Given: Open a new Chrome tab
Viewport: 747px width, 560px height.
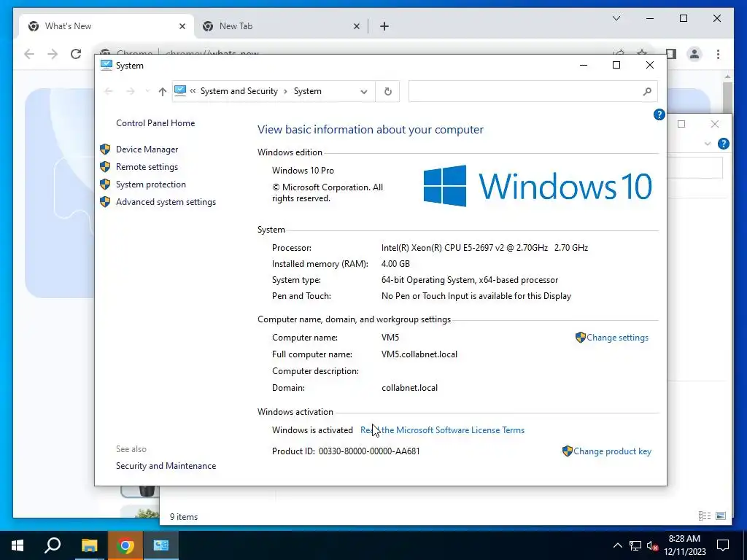Looking at the screenshot, I should [x=384, y=27].
